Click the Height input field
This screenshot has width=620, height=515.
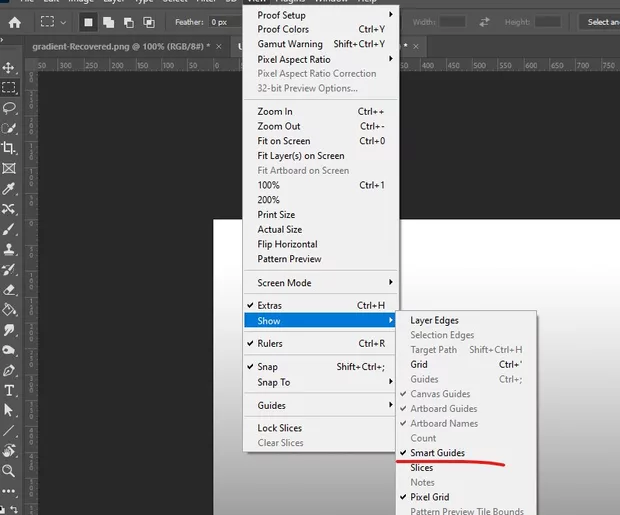pyautogui.click(x=548, y=22)
